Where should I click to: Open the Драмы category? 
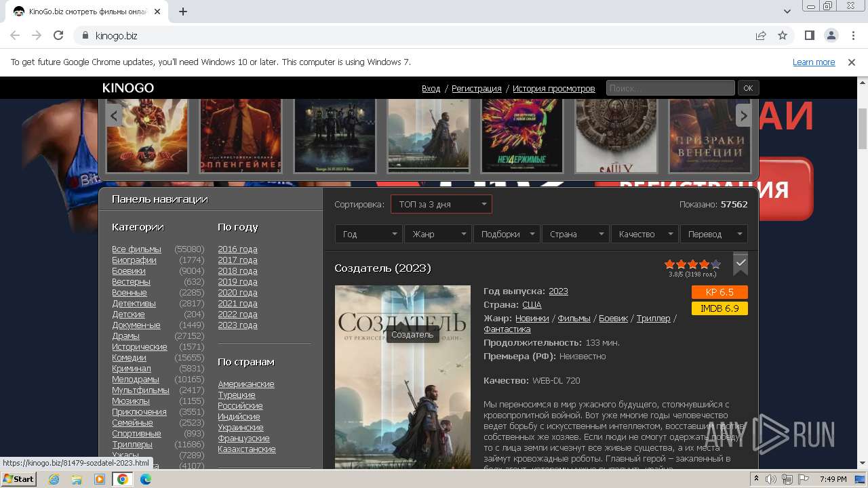click(125, 336)
